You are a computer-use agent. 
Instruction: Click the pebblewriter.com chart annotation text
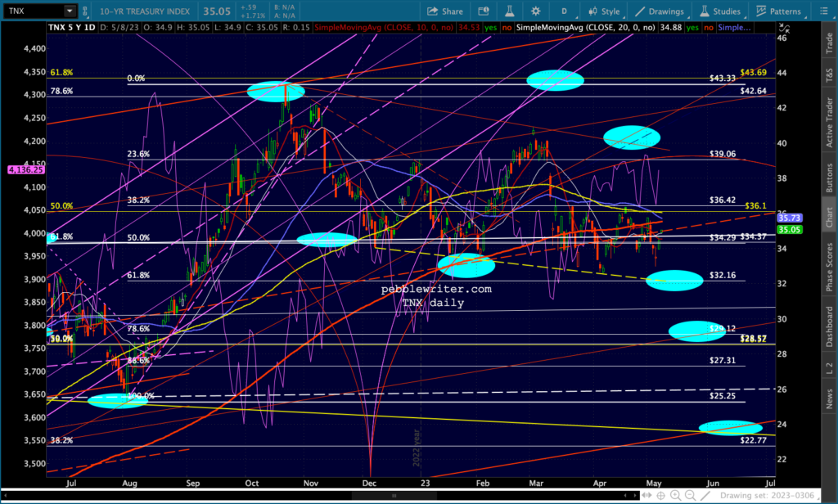point(436,289)
